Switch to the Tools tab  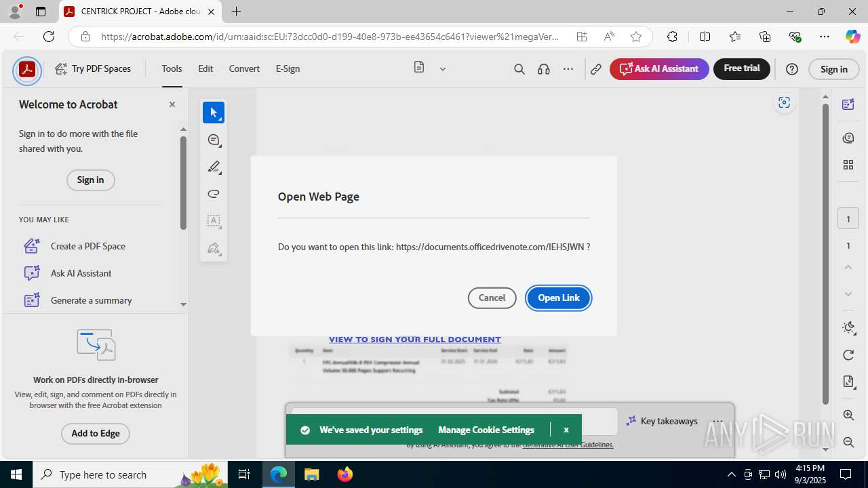tap(172, 68)
